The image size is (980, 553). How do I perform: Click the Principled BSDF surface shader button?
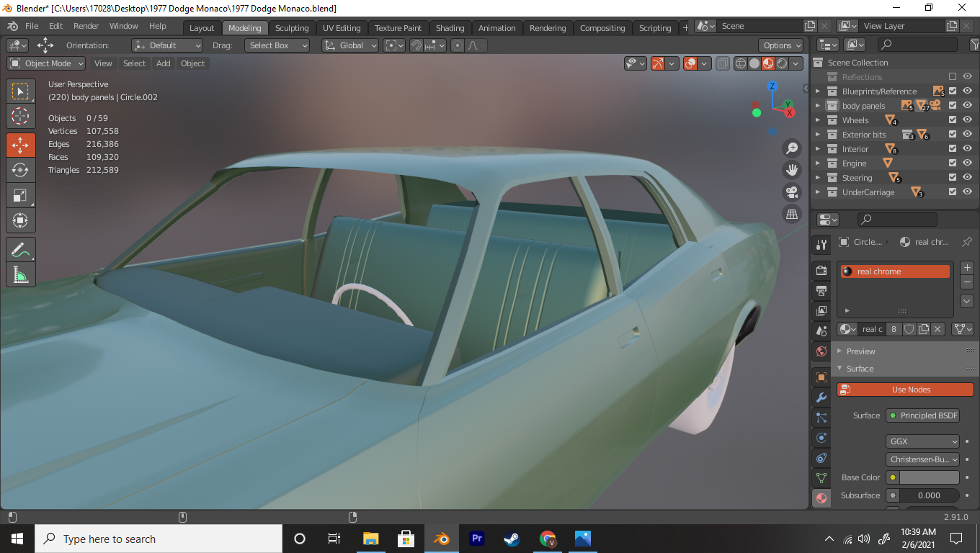coord(922,415)
